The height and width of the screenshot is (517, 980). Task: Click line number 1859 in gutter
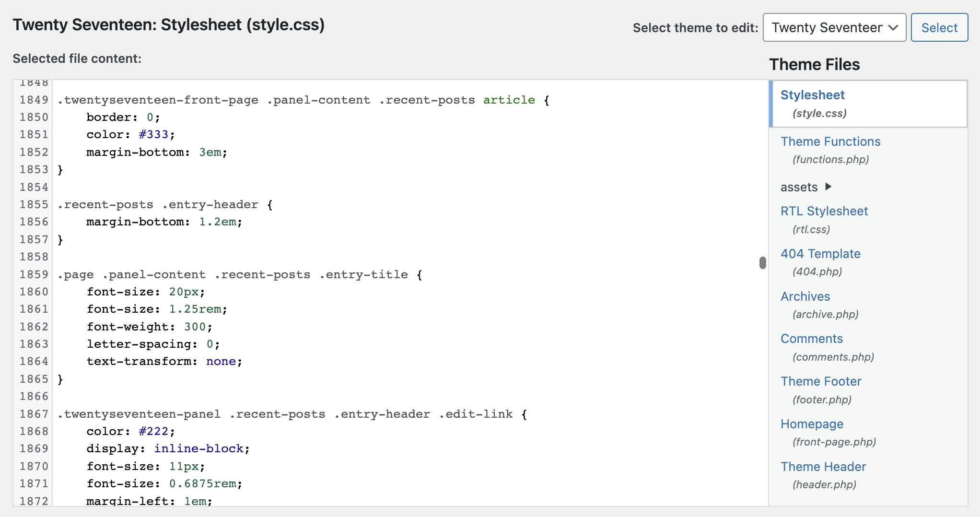click(x=34, y=275)
